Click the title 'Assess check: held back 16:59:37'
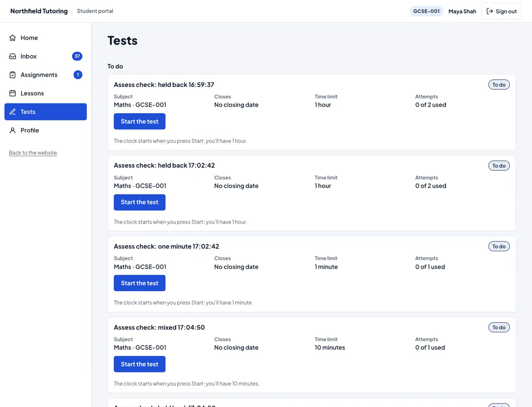The width and height of the screenshot is (532, 407). 164,85
